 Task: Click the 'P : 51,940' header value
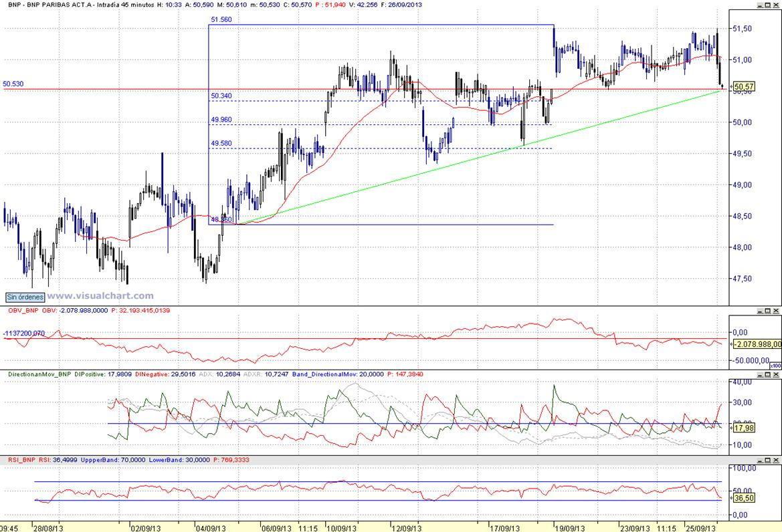pyautogui.click(x=330, y=5)
